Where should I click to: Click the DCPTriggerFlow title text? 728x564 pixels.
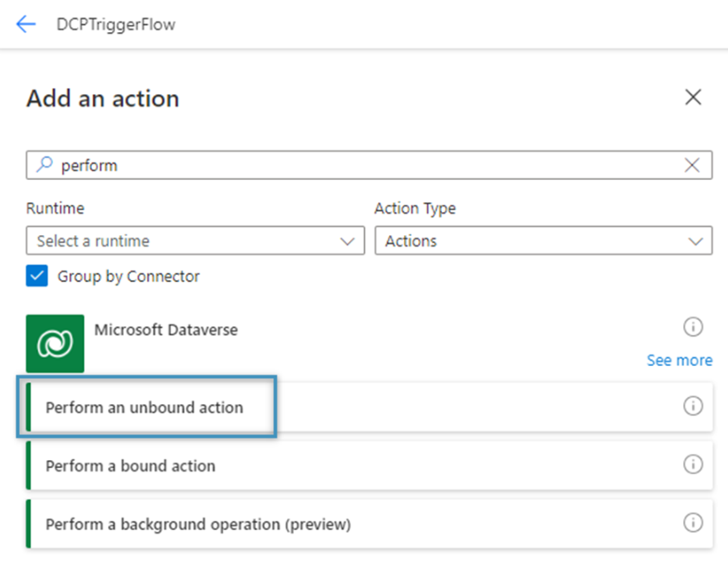click(x=116, y=24)
